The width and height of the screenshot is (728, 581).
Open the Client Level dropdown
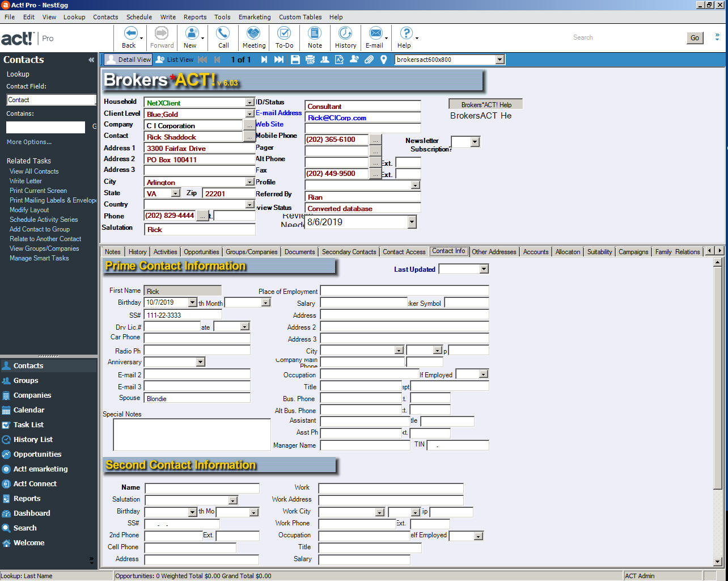point(249,114)
